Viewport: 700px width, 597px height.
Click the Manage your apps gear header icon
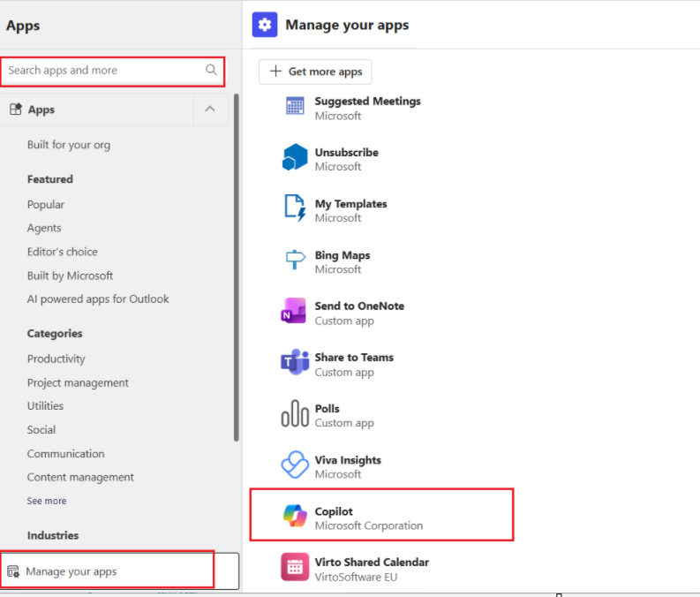pyautogui.click(x=265, y=25)
